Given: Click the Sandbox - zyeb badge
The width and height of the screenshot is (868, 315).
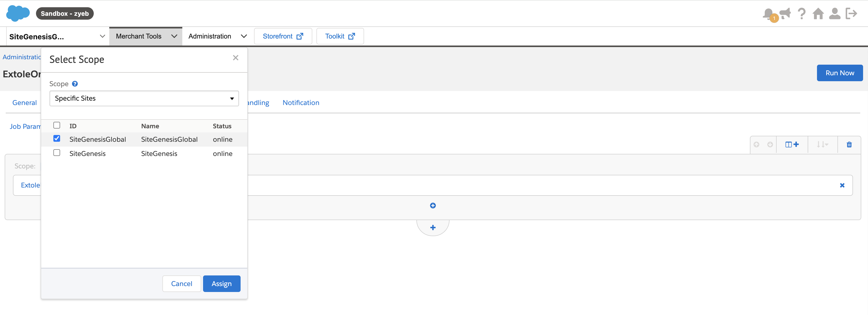Looking at the screenshot, I should point(65,14).
